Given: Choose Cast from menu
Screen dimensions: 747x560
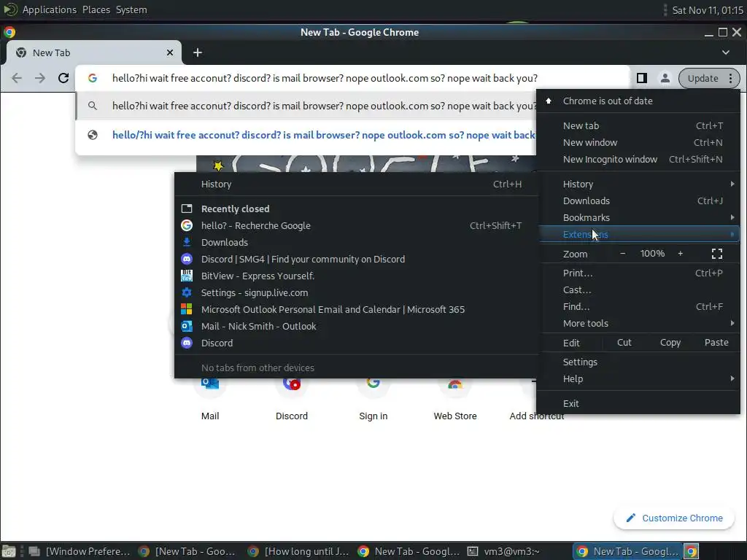Looking at the screenshot, I should click(x=638, y=290).
